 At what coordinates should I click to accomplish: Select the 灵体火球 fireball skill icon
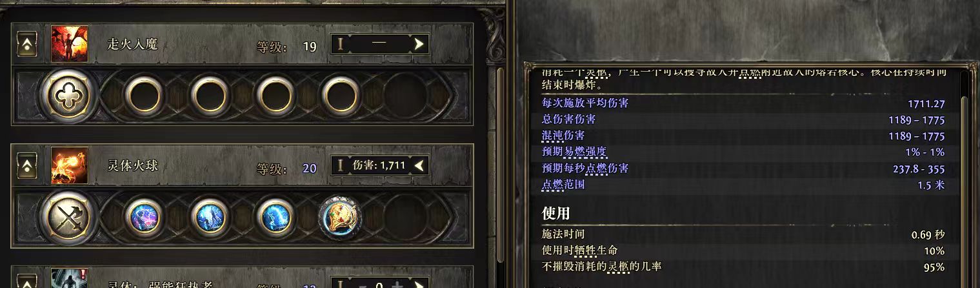tap(70, 166)
